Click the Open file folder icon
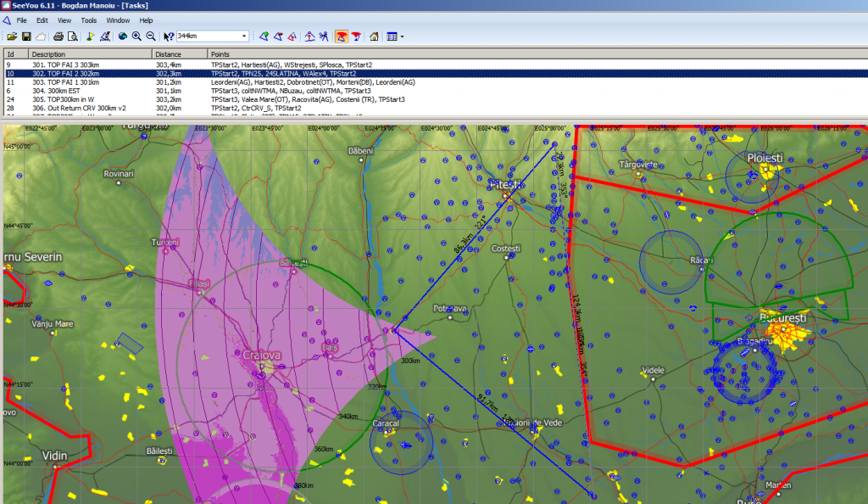 (x=12, y=36)
